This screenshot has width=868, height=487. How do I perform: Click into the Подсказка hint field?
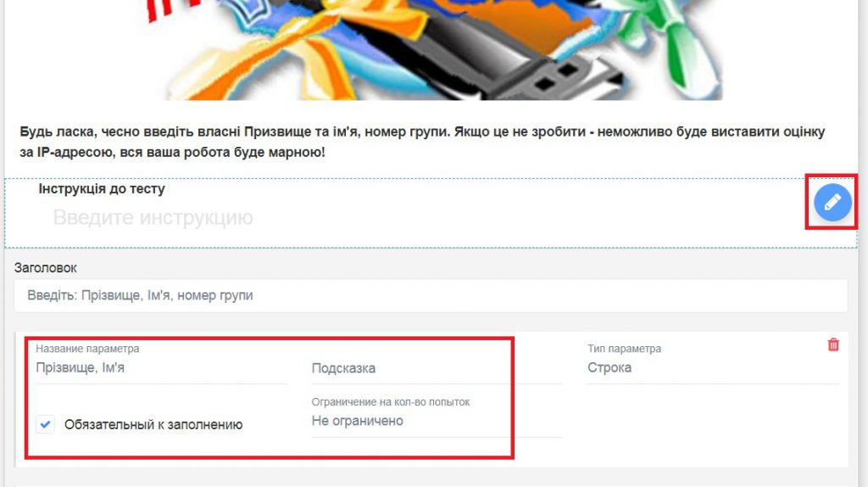pos(437,368)
